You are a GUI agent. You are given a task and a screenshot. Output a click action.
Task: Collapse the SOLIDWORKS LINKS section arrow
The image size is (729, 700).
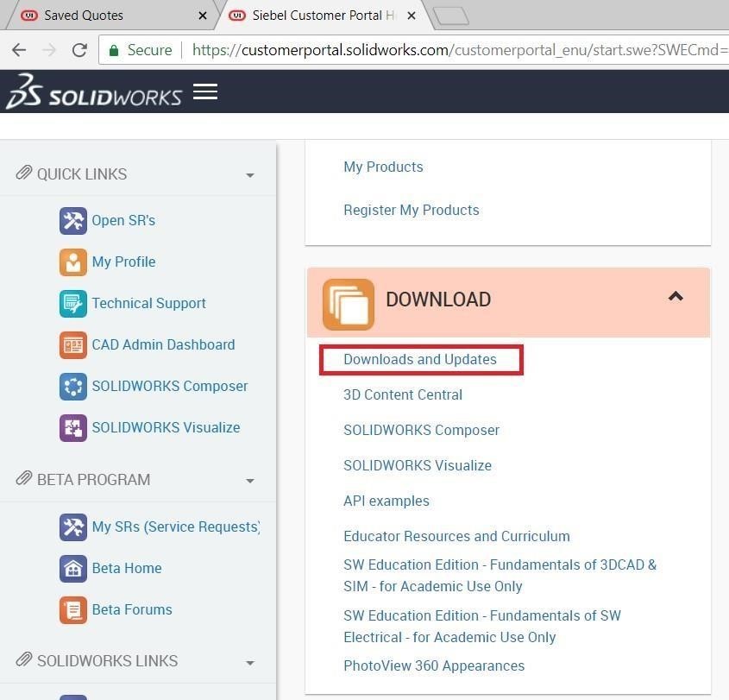pos(250,663)
